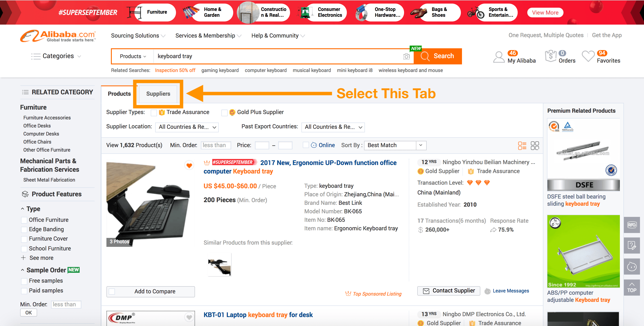Viewport: 644px width, 326px height.
Task: Click the back to TOP icon
Action: coord(631,288)
